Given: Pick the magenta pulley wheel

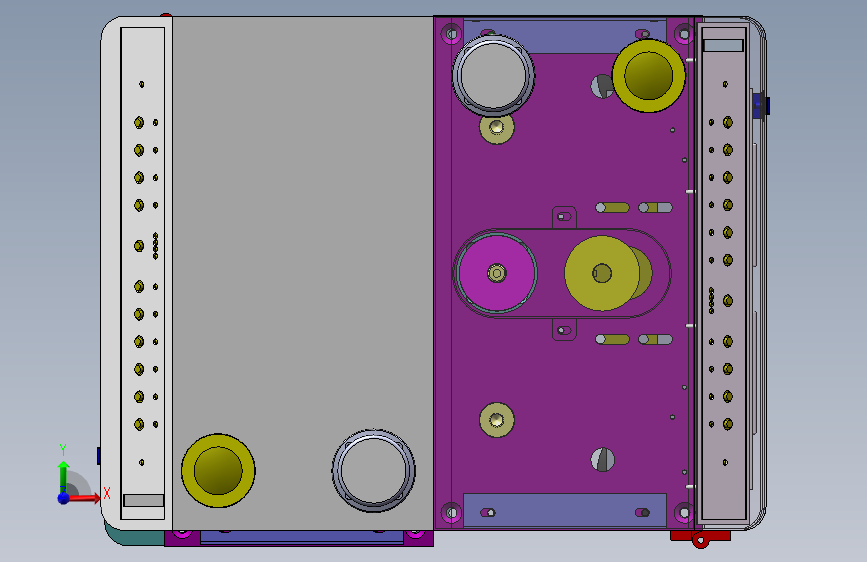Looking at the screenshot, I should tap(497, 273).
